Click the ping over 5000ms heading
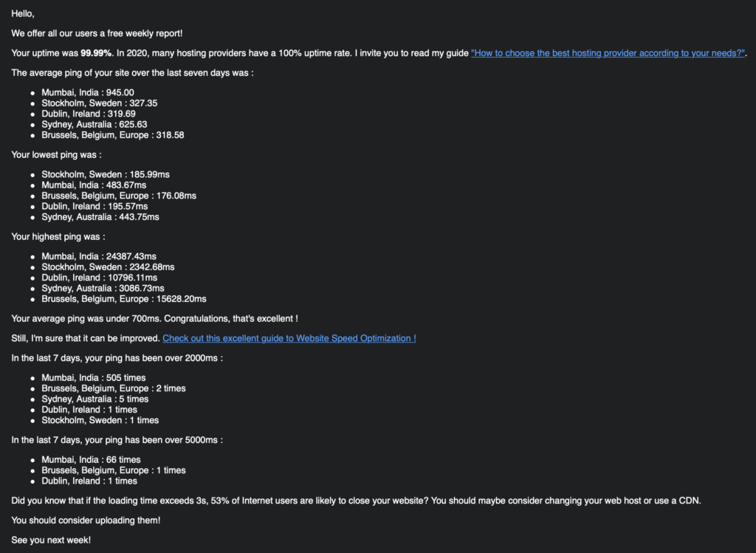 point(117,440)
